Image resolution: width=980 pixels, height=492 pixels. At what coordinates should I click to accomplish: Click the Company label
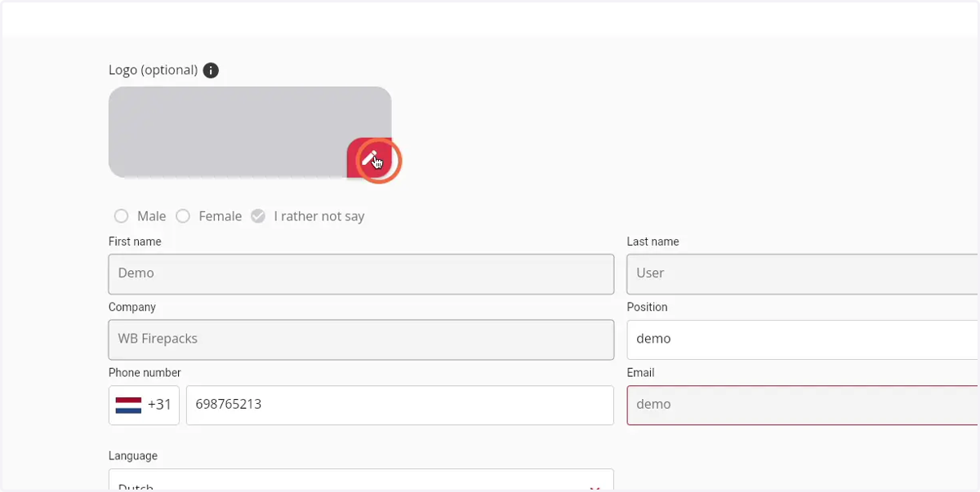132,308
